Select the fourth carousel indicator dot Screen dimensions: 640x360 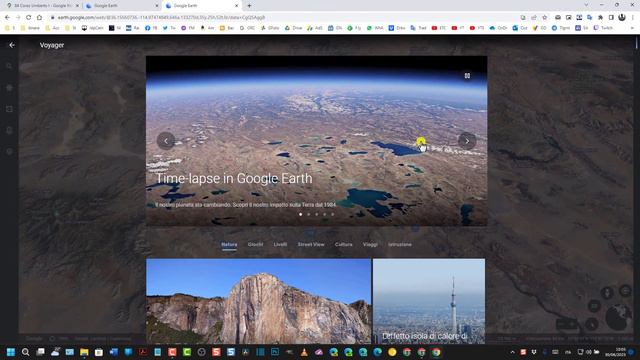pos(325,214)
